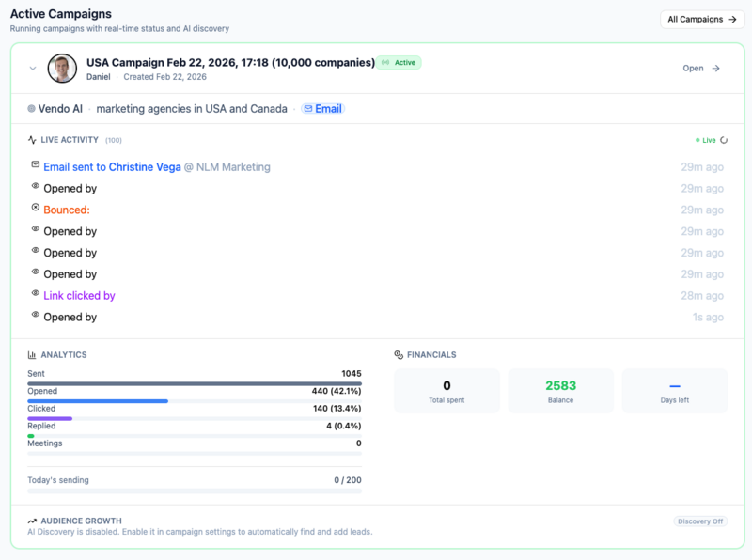Click the Email channel badge icon
752x560 pixels.
[307, 108]
